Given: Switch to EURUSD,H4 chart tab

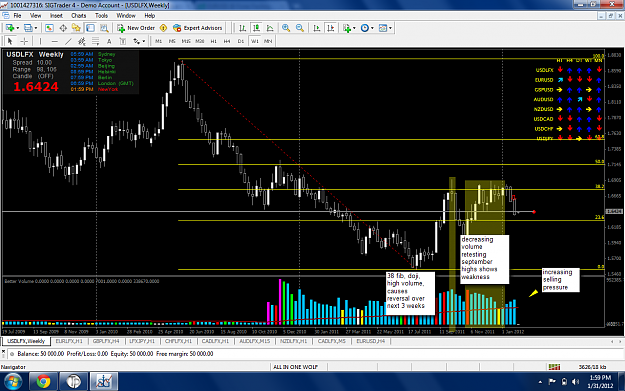Looking at the screenshot, I should coord(370,341).
